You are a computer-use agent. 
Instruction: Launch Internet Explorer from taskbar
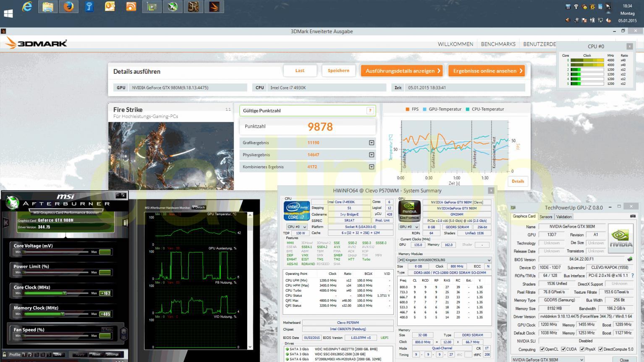point(27,7)
